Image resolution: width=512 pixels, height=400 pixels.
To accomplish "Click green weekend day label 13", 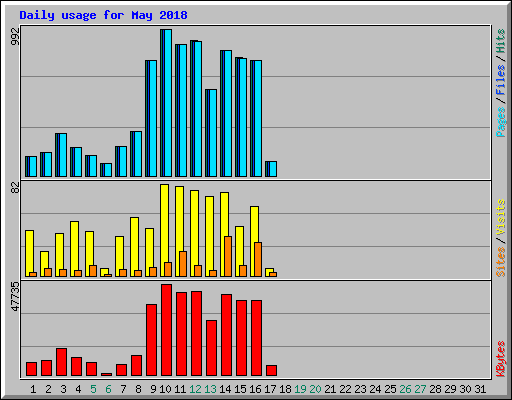I will [x=210, y=389].
